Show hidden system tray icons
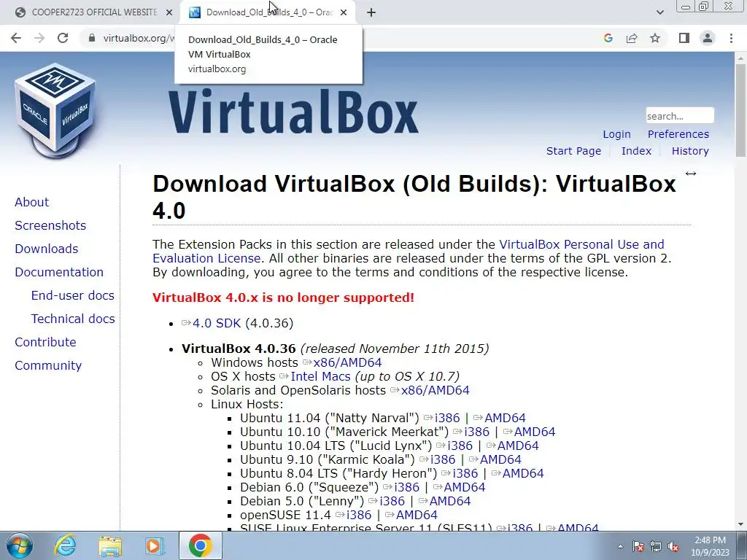This screenshot has width=747, height=560. click(x=620, y=546)
